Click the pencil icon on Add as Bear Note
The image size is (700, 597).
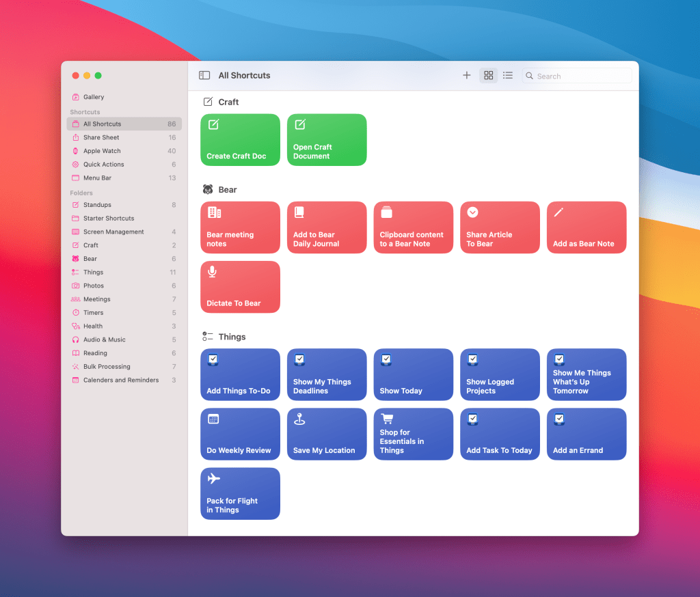[558, 212]
